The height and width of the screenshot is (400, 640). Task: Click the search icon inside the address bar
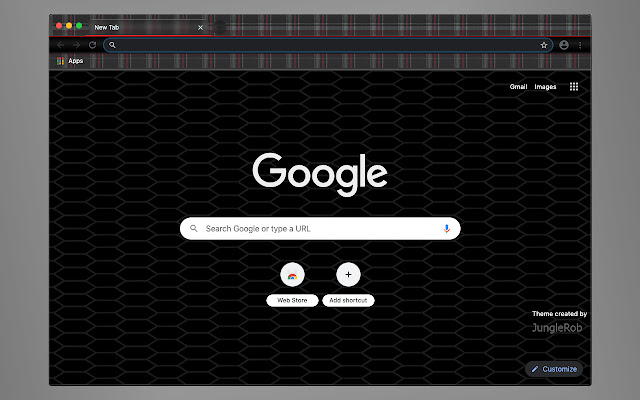(x=112, y=45)
